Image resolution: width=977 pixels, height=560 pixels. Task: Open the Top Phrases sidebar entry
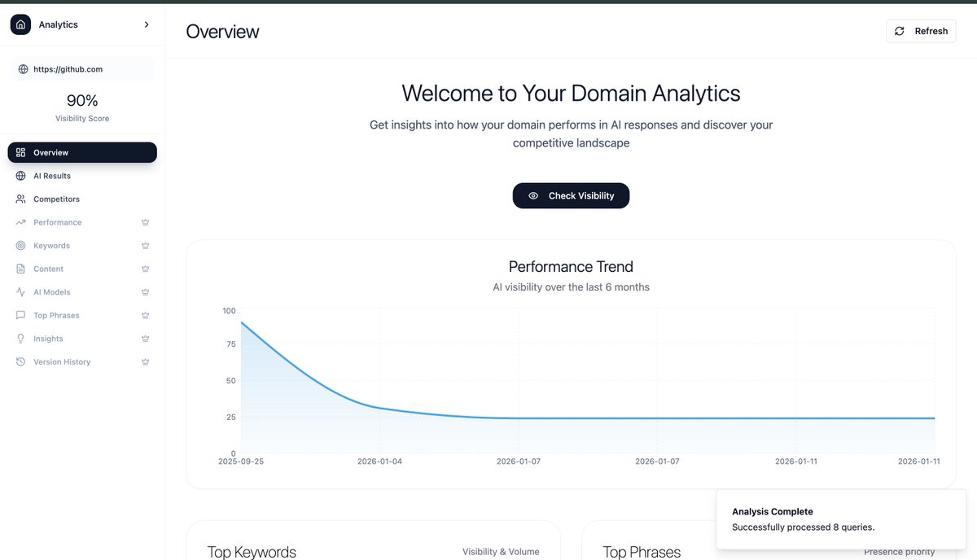(x=56, y=315)
